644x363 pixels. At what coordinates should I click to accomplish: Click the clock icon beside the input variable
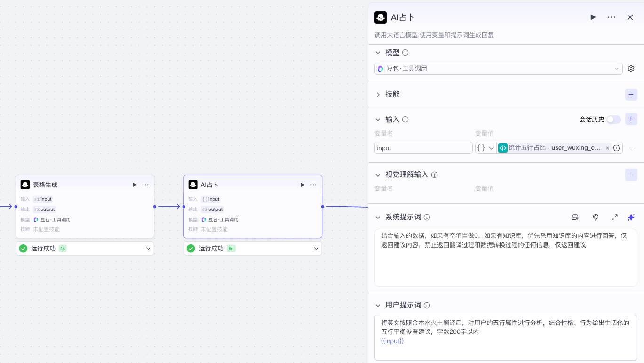617,147
